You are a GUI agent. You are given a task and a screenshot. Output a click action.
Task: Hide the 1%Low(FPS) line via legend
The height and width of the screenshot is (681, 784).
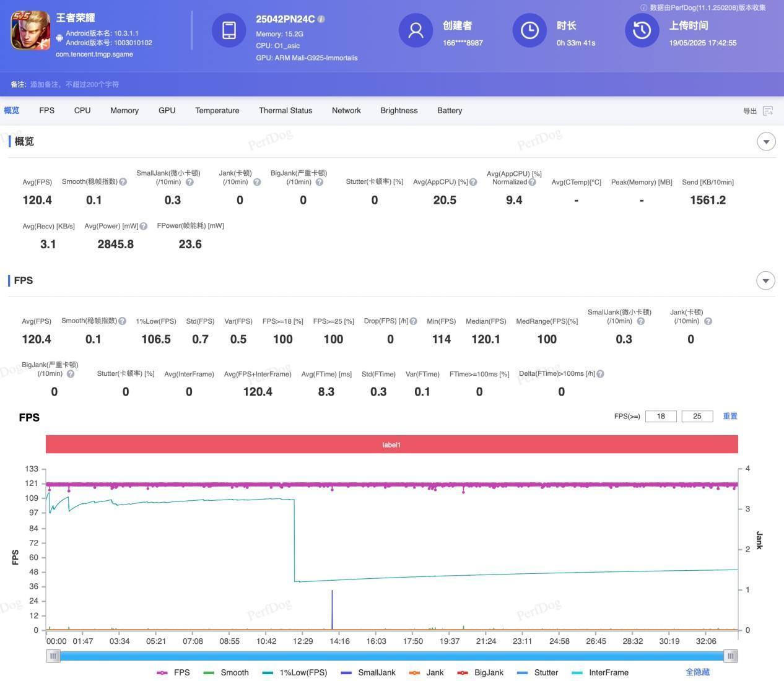click(x=295, y=672)
